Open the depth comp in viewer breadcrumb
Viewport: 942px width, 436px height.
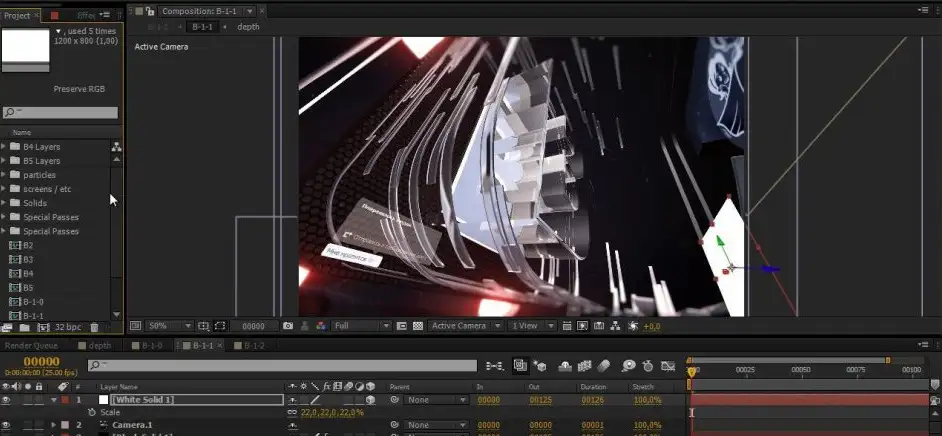[x=248, y=26]
